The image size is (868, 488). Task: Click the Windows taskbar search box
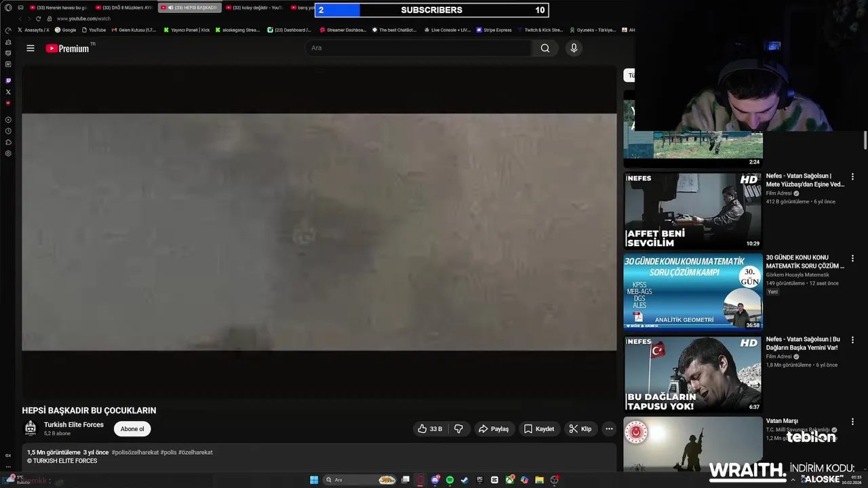pyautogui.click(x=359, y=480)
